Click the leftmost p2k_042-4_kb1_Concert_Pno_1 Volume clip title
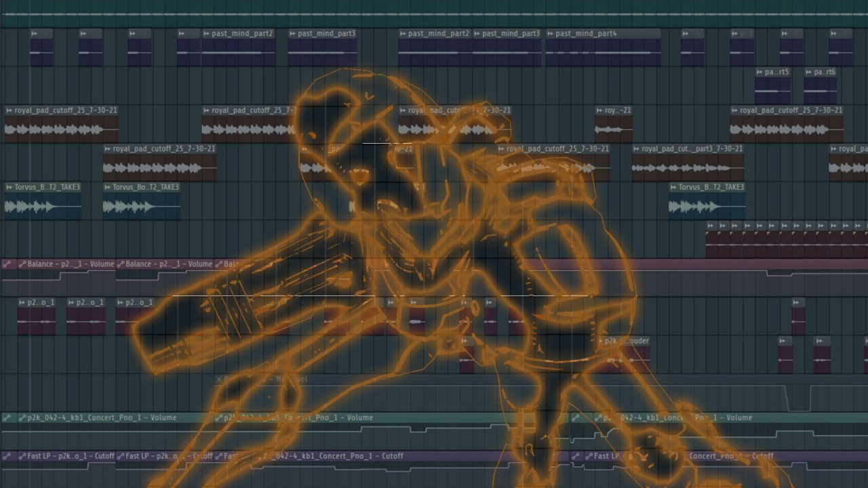Viewport: 868px width, 488px height. [102, 418]
